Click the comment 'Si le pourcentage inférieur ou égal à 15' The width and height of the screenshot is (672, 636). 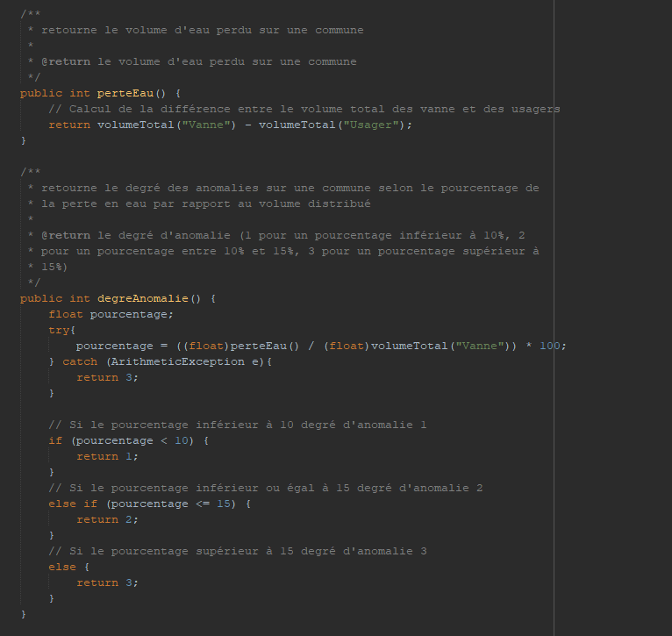[x=266, y=488]
